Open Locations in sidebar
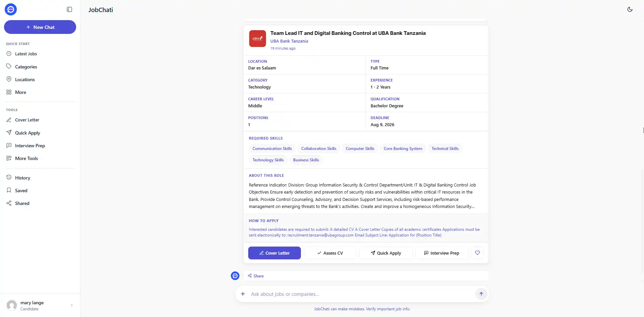644x317 pixels. pyautogui.click(x=40, y=80)
